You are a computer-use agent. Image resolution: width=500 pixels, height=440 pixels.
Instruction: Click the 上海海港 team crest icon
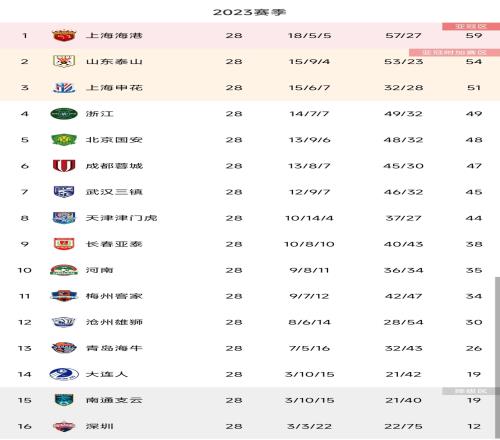click(x=64, y=35)
